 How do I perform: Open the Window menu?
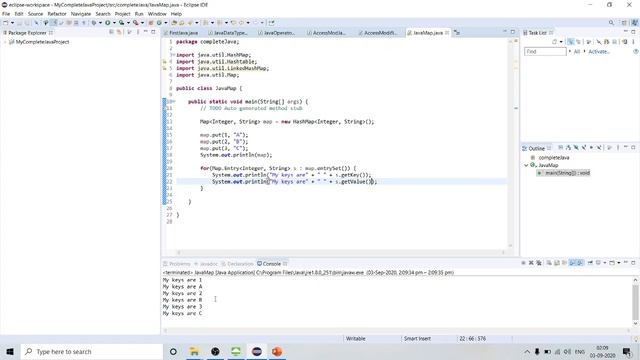(157, 13)
